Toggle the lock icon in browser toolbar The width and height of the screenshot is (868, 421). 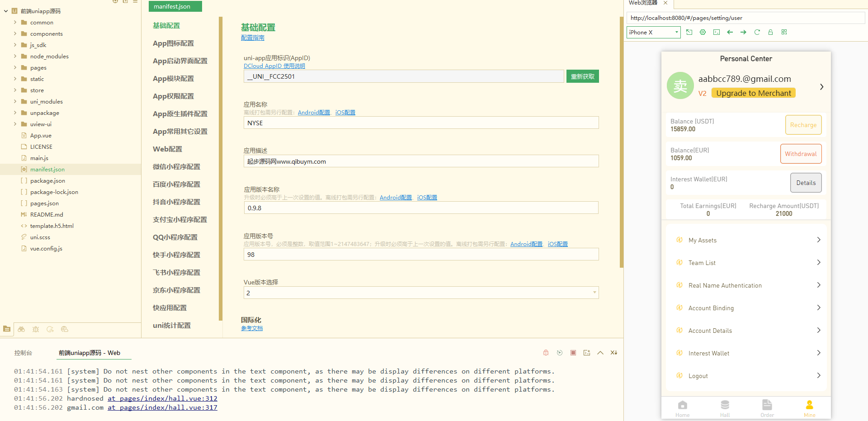click(770, 32)
